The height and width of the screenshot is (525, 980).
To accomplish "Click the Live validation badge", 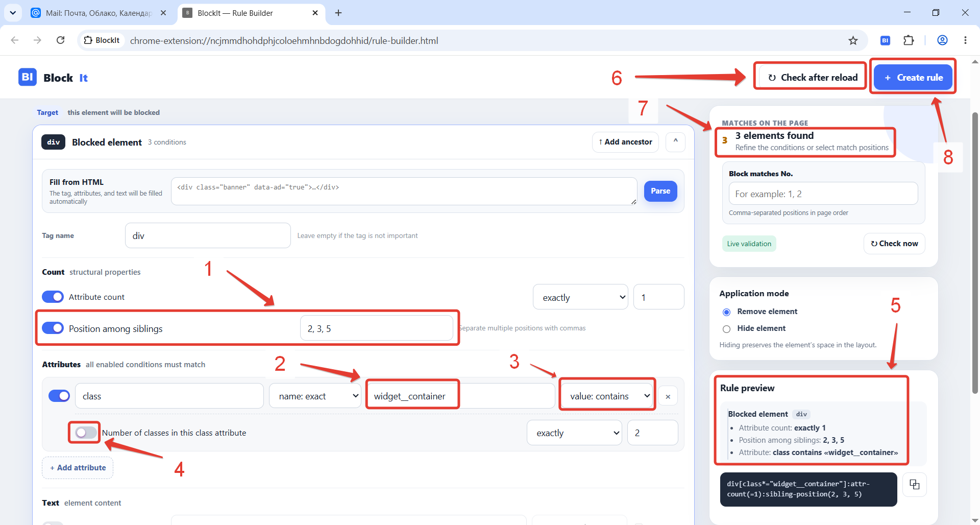I will (749, 244).
